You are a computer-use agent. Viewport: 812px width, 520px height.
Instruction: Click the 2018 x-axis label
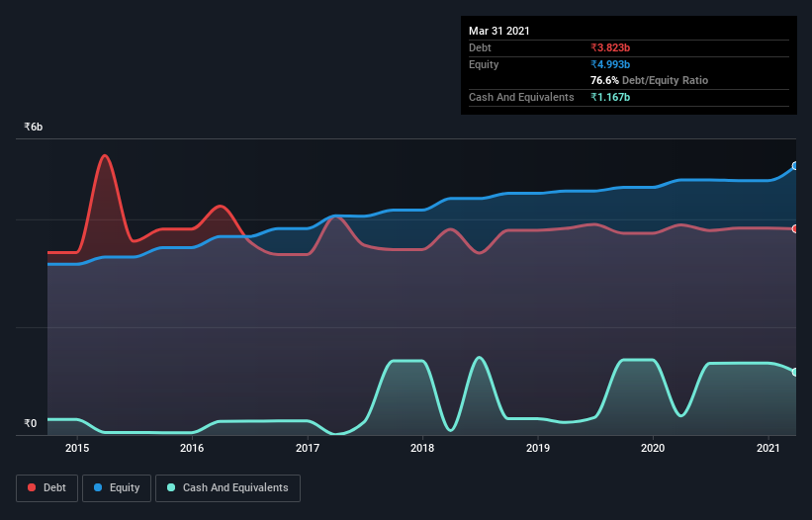422,448
